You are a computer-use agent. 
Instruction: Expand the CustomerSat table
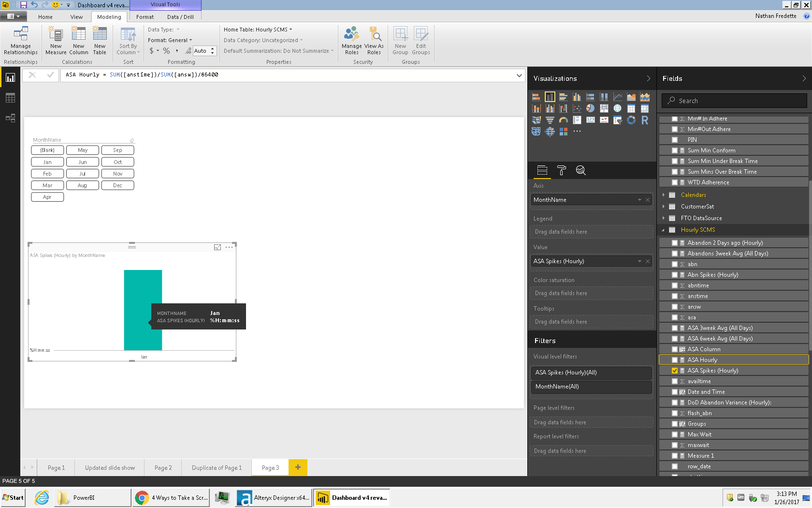664,207
